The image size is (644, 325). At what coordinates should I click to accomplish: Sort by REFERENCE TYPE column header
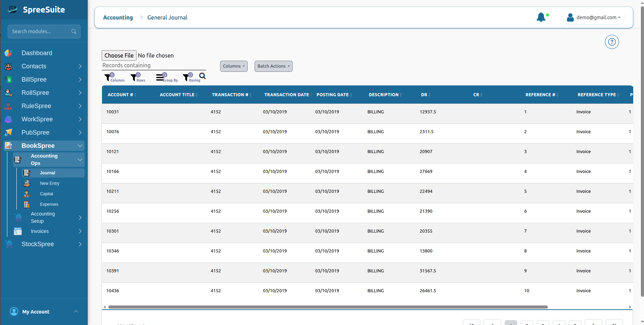tap(598, 95)
